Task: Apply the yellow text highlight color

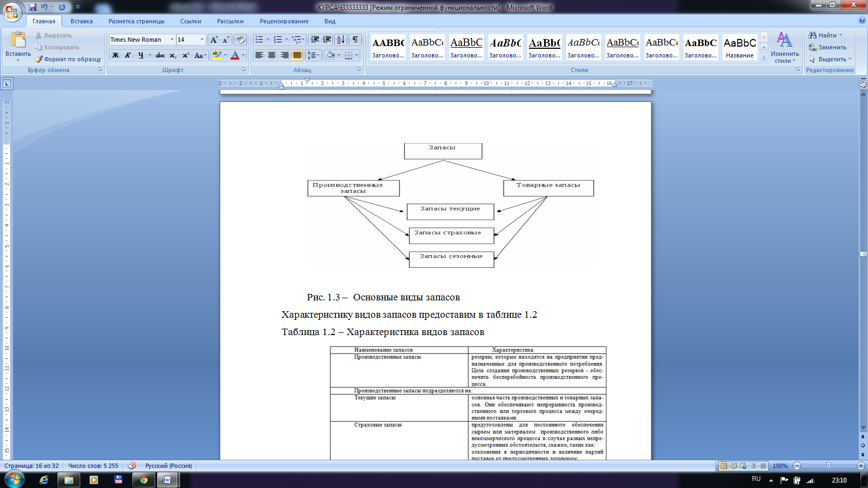Action: click(x=216, y=55)
